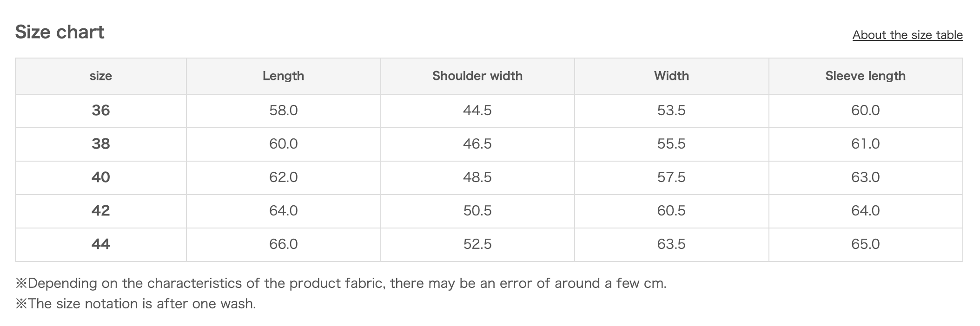
Task: Select the size 38 row label
Action: tap(100, 144)
